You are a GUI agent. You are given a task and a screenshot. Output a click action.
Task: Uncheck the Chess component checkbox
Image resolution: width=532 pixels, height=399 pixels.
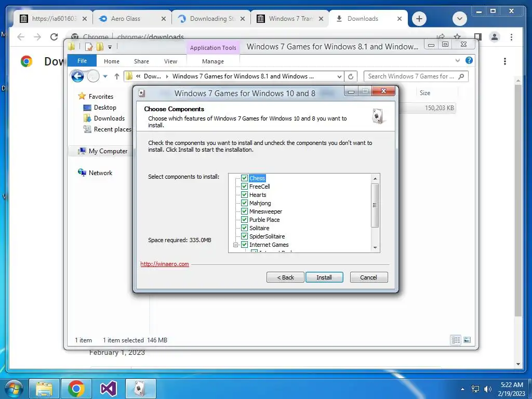pyautogui.click(x=244, y=178)
